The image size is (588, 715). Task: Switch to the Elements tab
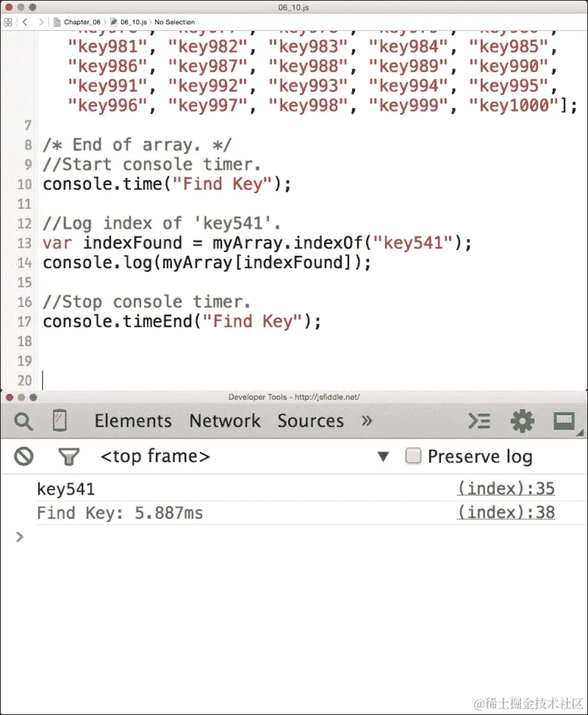coord(133,421)
